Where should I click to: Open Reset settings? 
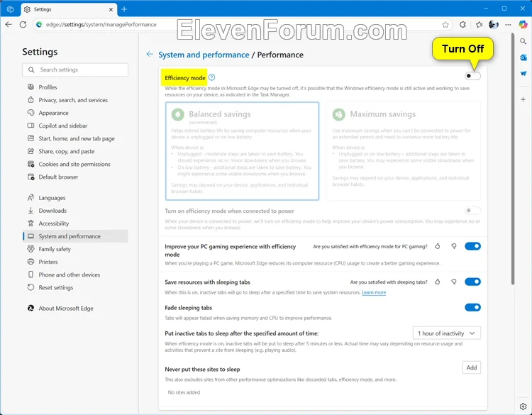(75, 287)
